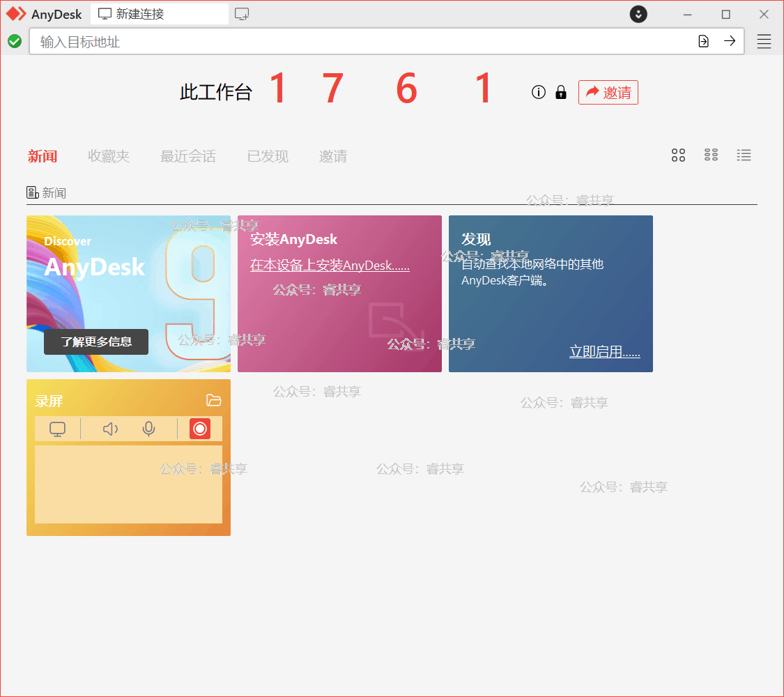
Task: Click the 新闻 section header icon
Action: pos(33,192)
